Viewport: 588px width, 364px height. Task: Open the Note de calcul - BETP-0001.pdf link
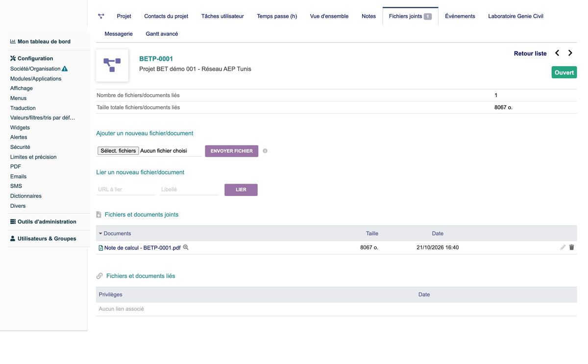tap(143, 248)
